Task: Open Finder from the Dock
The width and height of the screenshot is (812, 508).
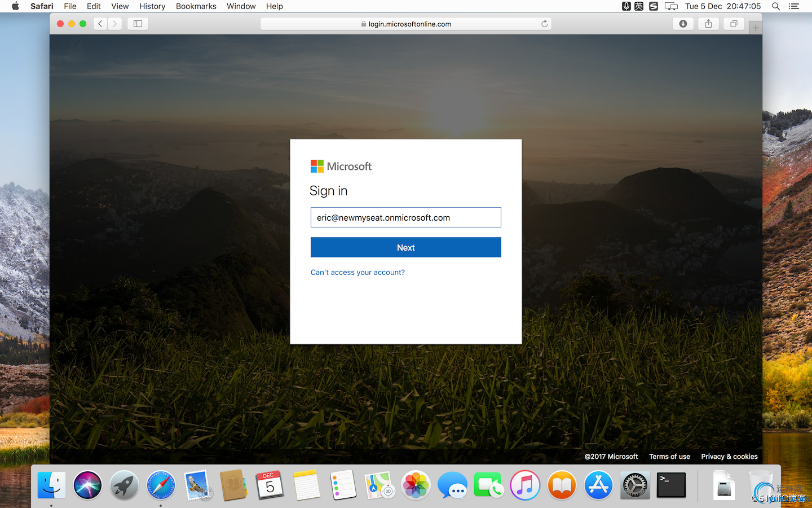Action: [x=51, y=485]
